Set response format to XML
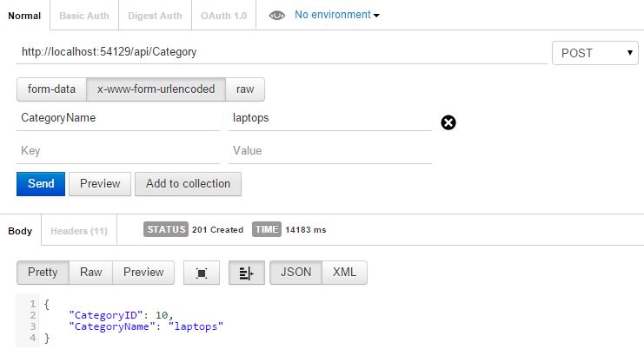This screenshot has width=644, height=349. pos(345,272)
